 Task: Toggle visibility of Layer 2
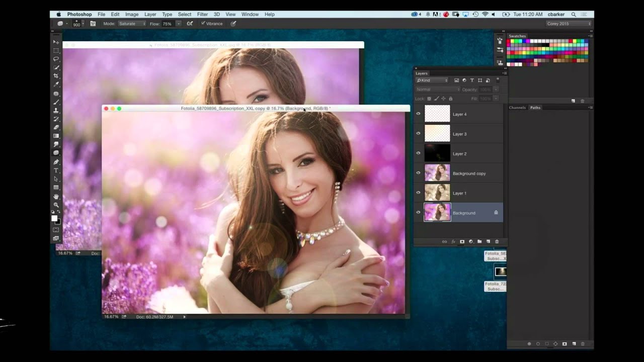coord(418,153)
